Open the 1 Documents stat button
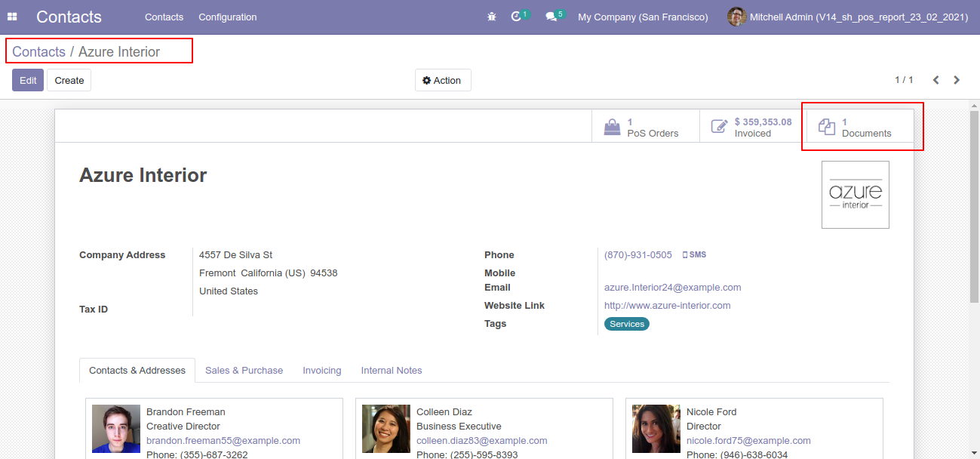This screenshot has width=980, height=459. coord(860,128)
